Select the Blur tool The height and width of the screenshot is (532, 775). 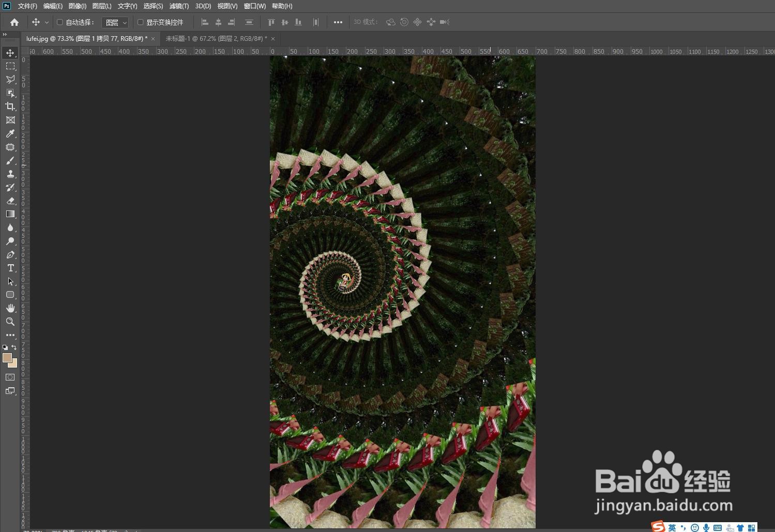(10, 227)
